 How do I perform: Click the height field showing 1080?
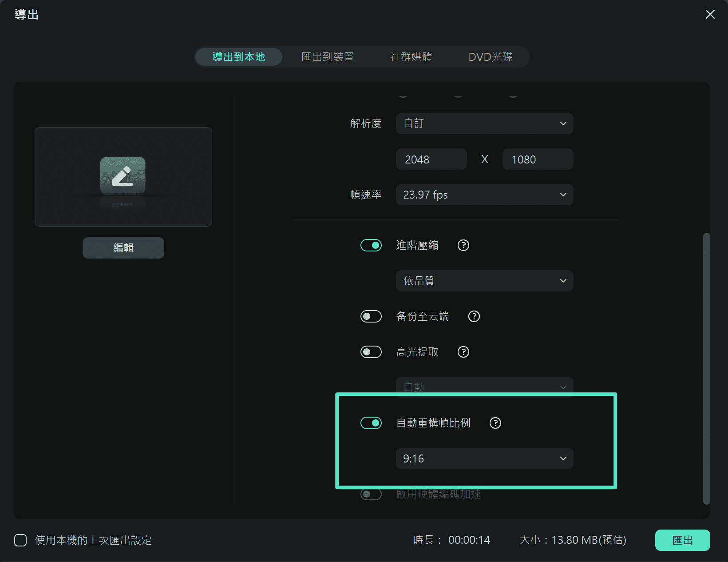pos(538,159)
